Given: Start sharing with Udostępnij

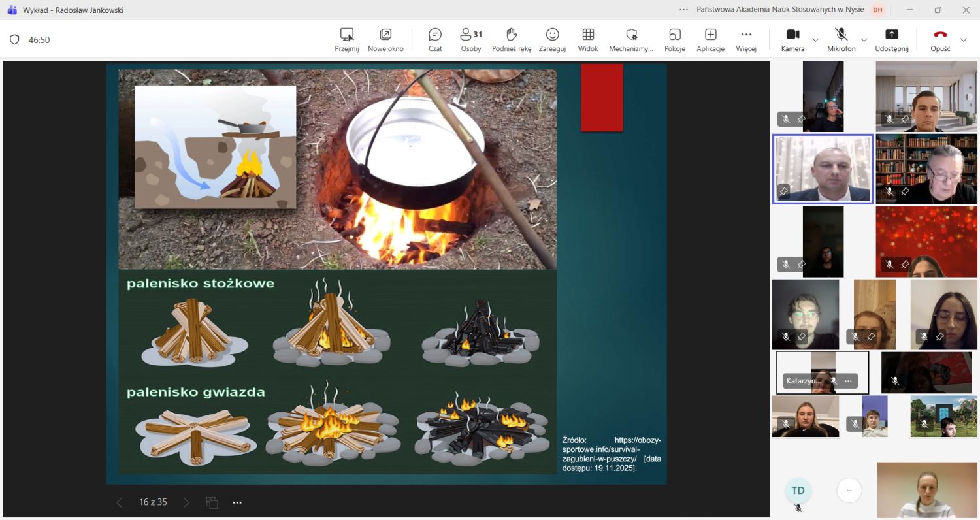Looking at the screenshot, I should (x=892, y=39).
